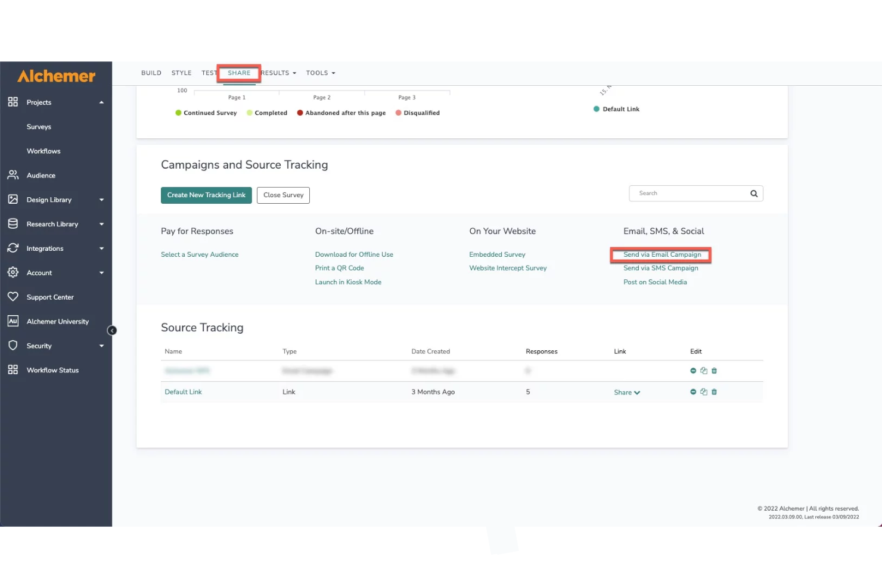882x588 pixels.
Task: Click the Account gear icon
Action: pyautogui.click(x=13, y=272)
